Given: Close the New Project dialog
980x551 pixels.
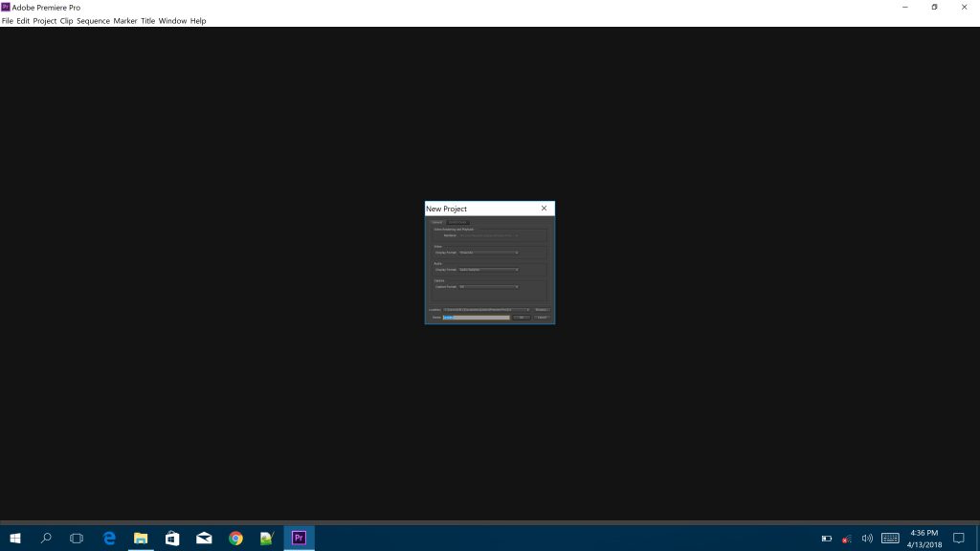Looking at the screenshot, I should [544, 209].
